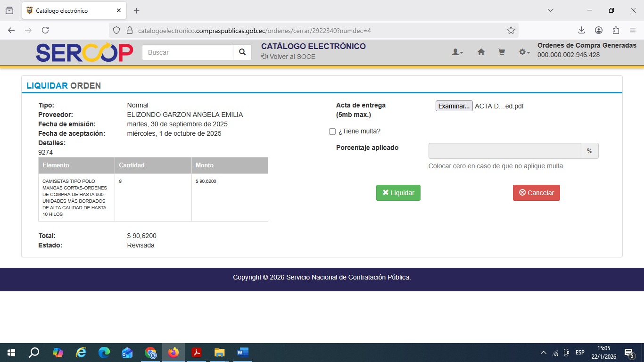Open Word from the Windows taskbar
644x362 pixels.
[242, 353]
